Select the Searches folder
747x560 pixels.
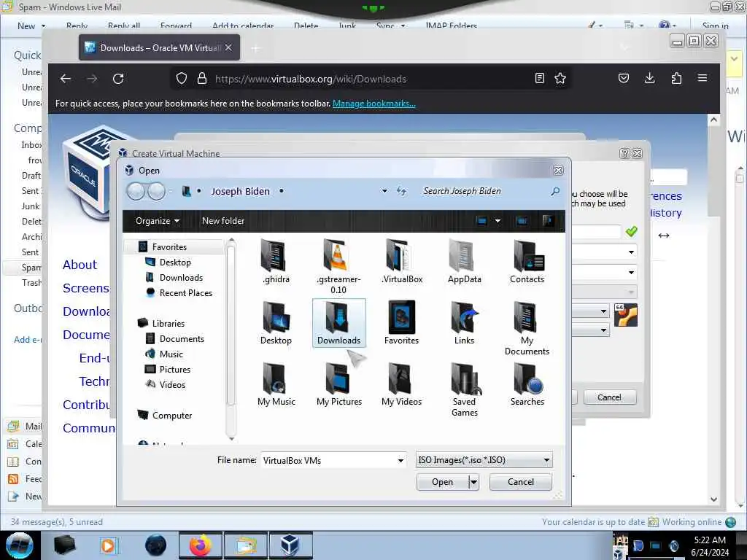pos(527,384)
